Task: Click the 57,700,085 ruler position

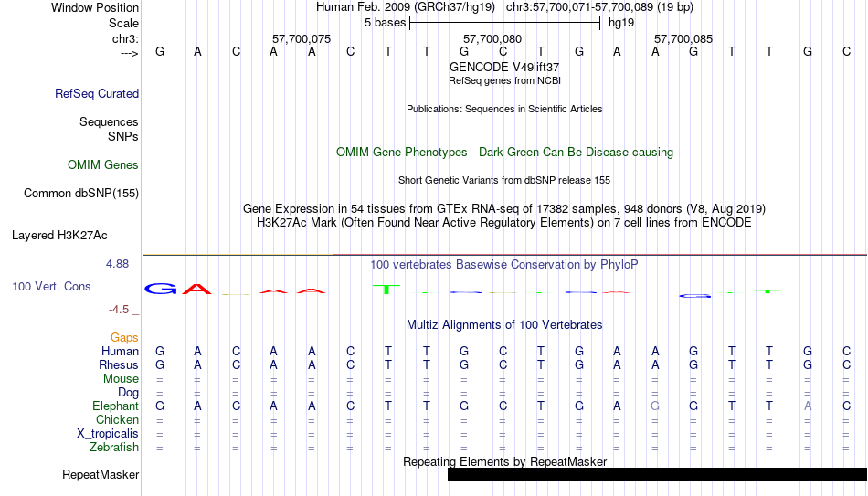Action: [x=683, y=38]
